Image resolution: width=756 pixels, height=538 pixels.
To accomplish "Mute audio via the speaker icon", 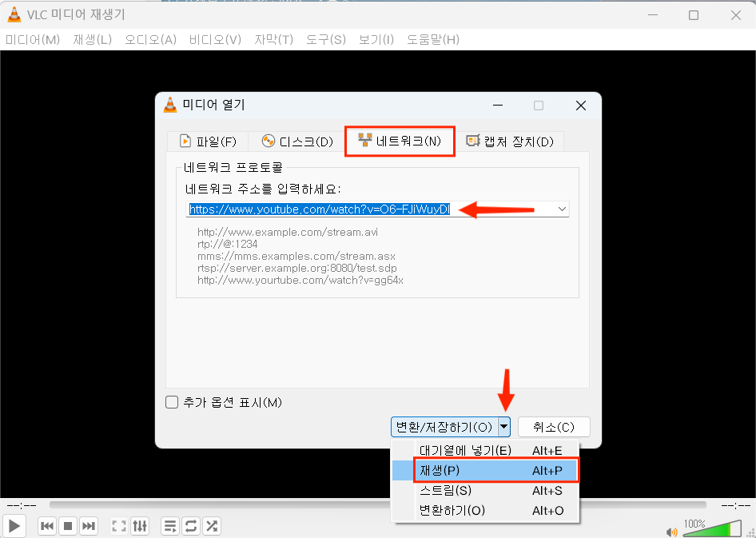I will point(672,531).
